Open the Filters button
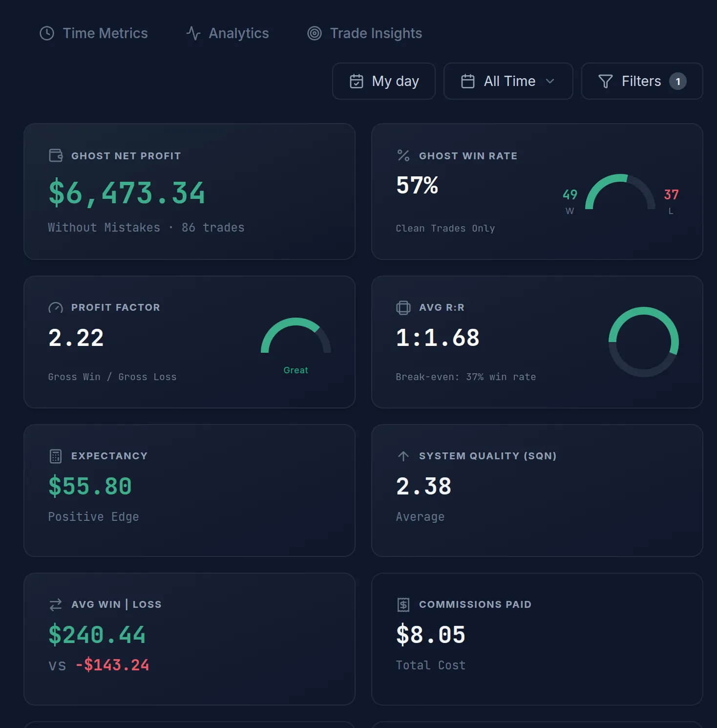 pos(642,81)
